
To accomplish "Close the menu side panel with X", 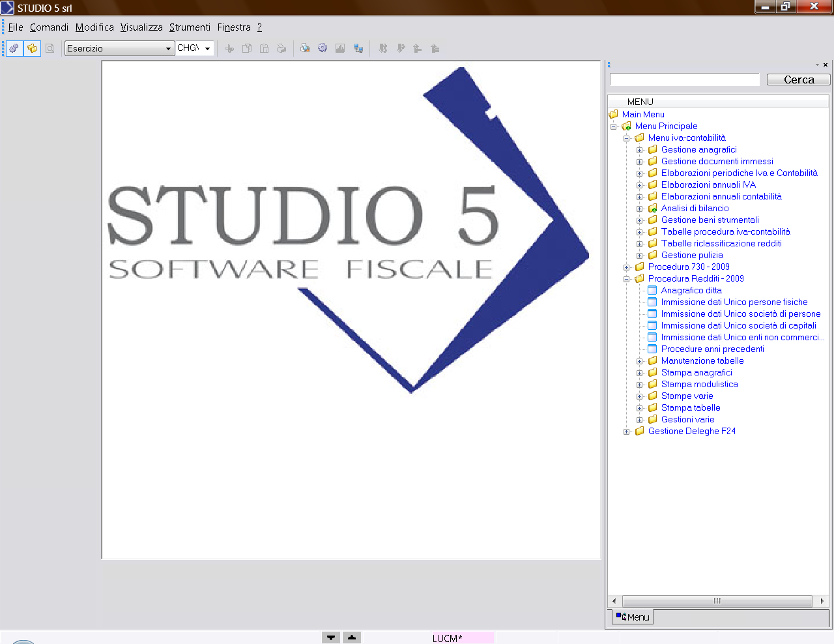I will click(x=826, y=65).
